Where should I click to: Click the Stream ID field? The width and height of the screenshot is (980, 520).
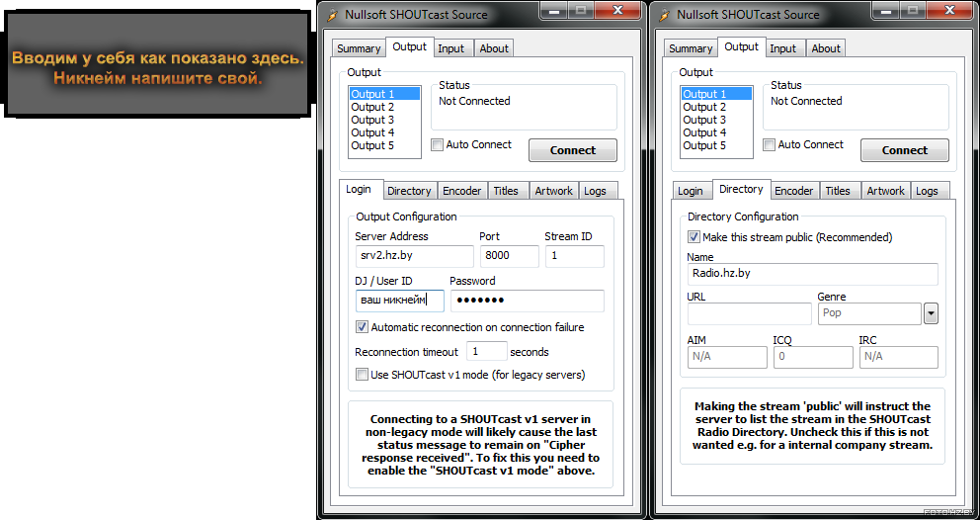tap(574, 256)
